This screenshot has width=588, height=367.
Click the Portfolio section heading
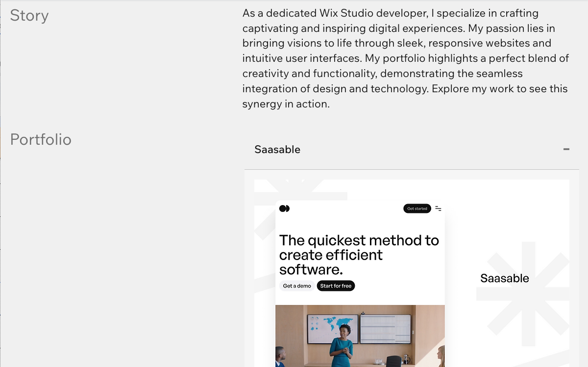41,139
